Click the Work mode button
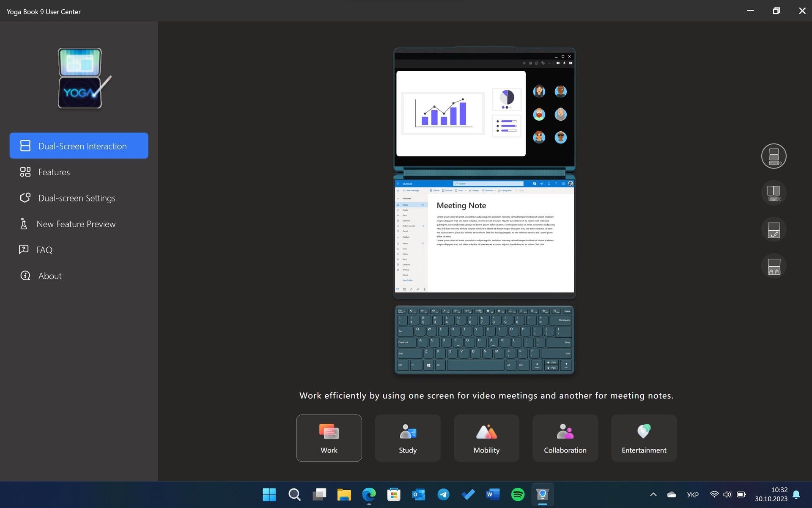Screen dimensions: 812x508 point(329,438)
